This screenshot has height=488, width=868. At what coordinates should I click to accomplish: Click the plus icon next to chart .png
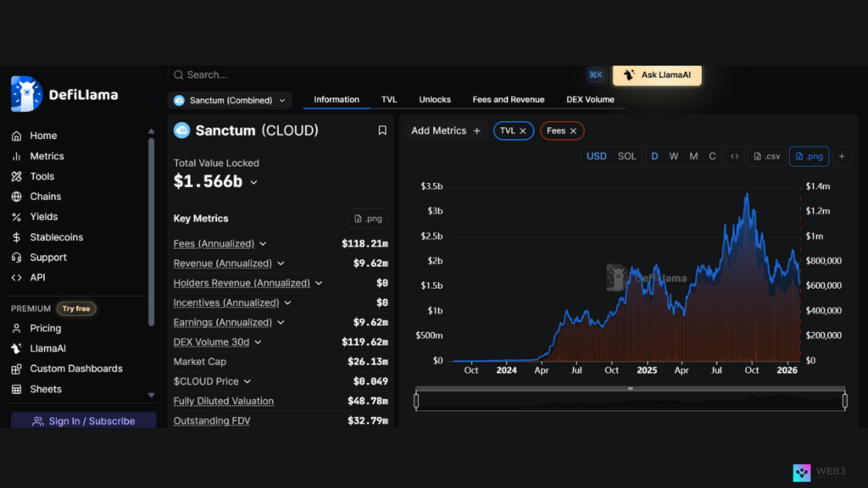842,156
